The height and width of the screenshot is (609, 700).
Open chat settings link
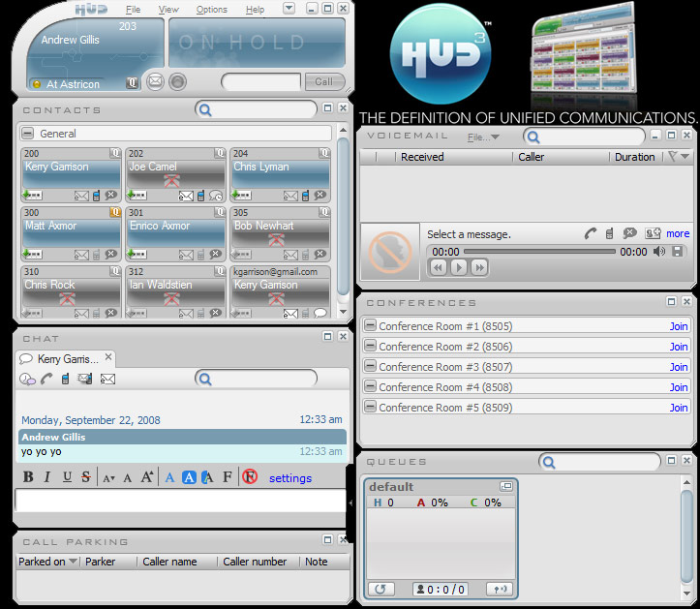tap(290, 478)
